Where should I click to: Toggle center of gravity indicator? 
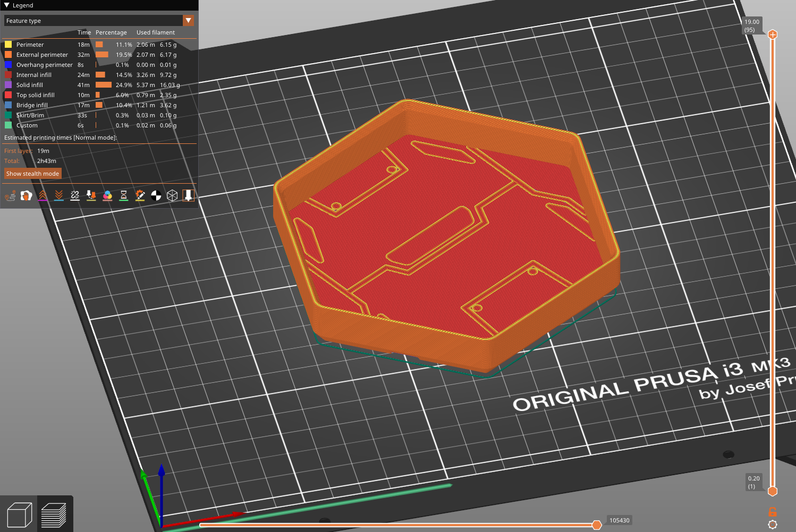(x=156, y=195)
